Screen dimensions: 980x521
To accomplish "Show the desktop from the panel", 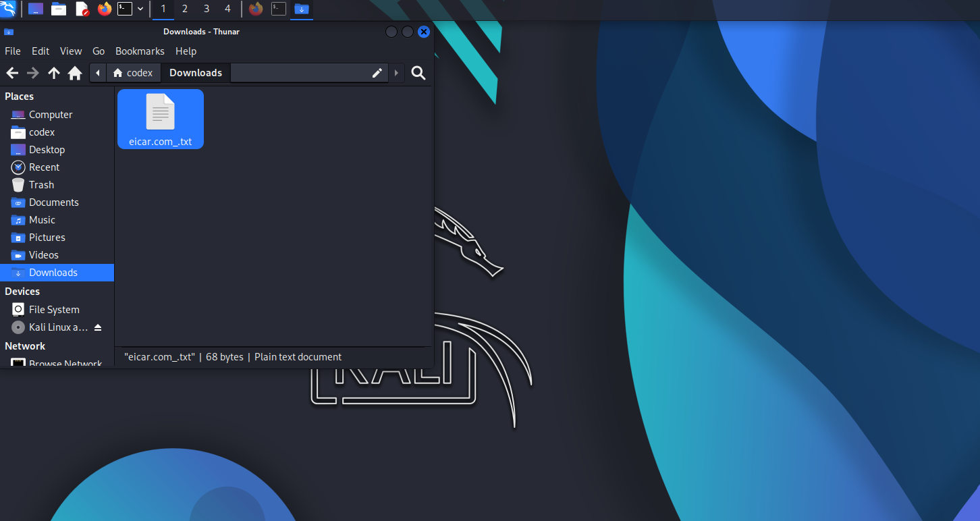I will 36,9.
